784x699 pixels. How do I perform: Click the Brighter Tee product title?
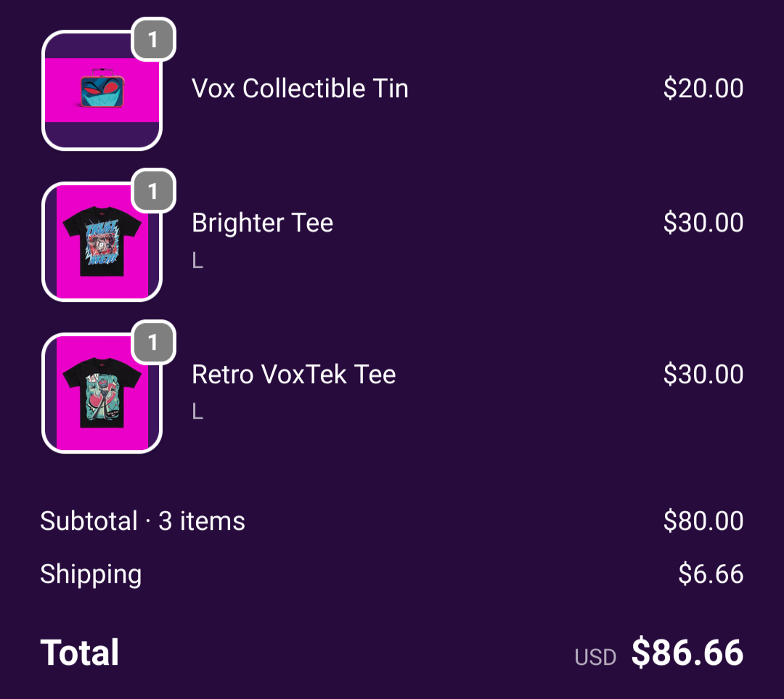[262, 223]
